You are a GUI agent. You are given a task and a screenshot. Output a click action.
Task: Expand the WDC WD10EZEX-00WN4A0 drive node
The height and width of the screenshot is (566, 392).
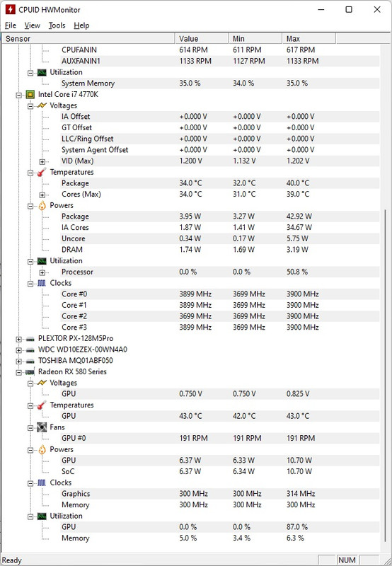19,350
